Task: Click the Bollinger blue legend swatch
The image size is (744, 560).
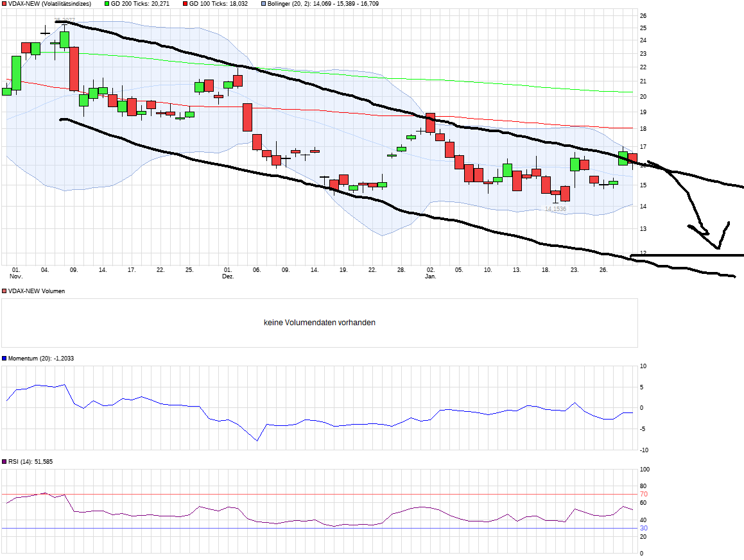Action: tap(263, 4)
